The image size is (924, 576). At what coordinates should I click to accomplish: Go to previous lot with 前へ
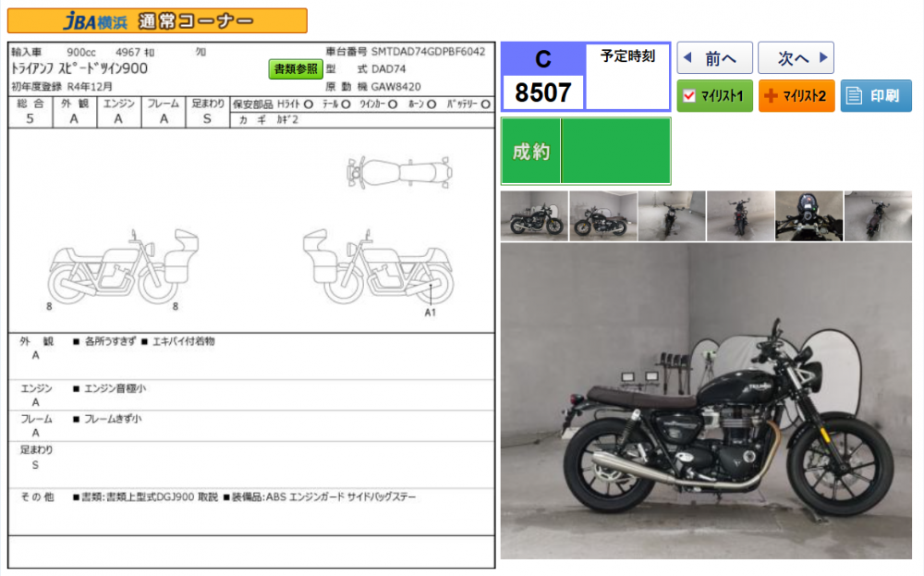(x=714, y=58)
